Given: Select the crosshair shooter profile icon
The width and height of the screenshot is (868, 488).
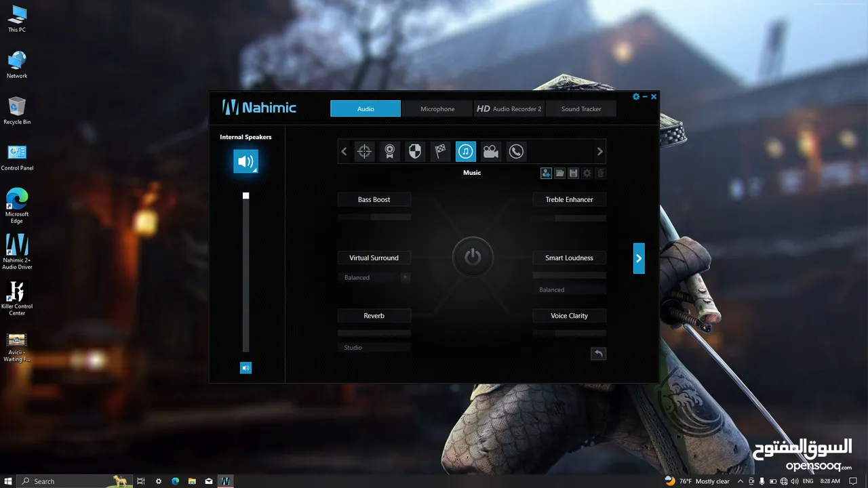Looking at the screenshot, I should coord(364,152).
